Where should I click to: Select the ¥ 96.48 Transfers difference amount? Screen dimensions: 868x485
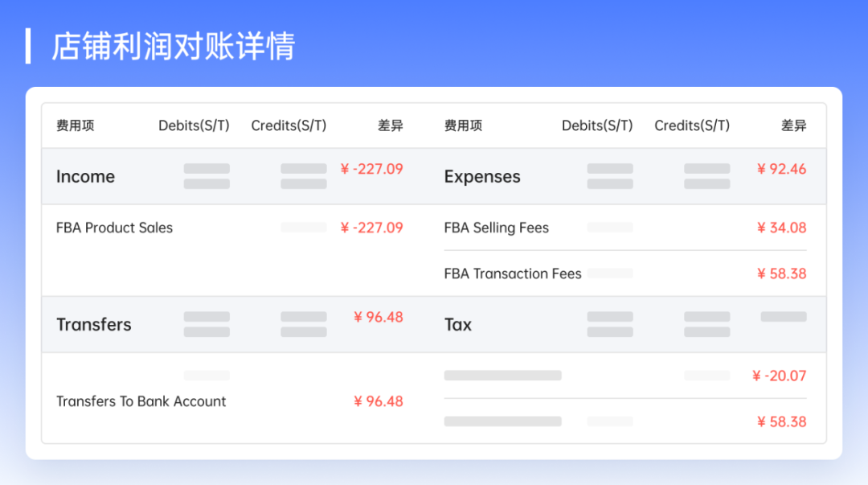point(378,317)
